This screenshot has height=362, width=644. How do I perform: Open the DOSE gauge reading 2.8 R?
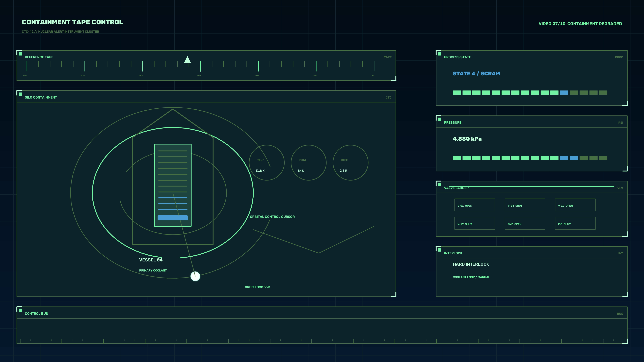coord(351,163)
